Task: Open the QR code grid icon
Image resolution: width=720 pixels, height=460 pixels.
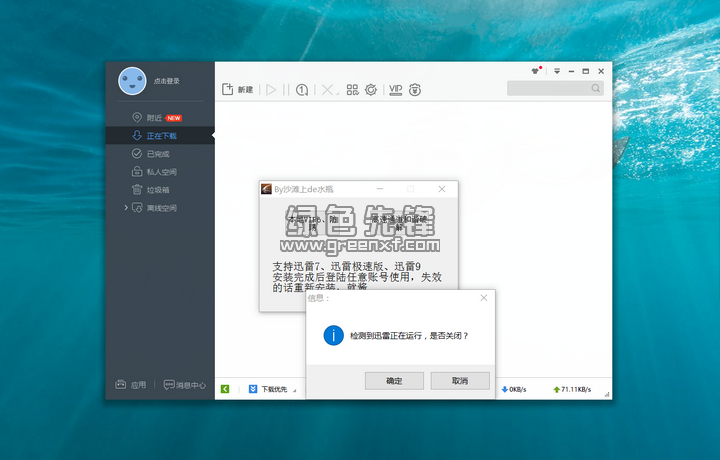Action: [352, 90]
